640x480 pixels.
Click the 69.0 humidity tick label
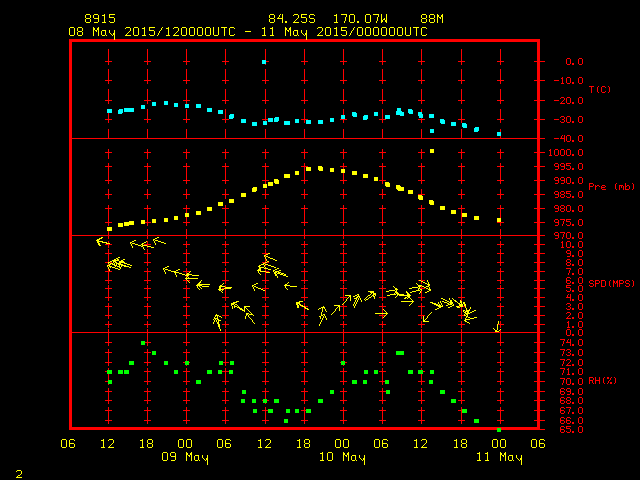pos(571,391)
